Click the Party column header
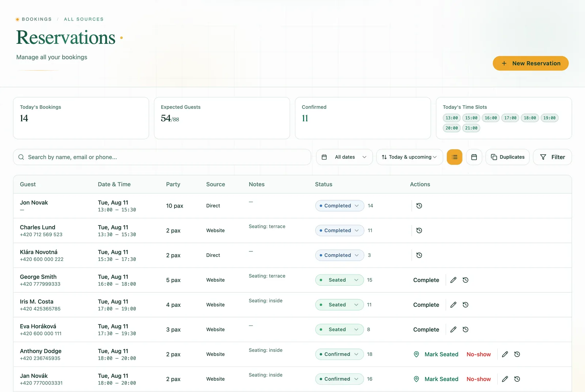This screenshot has width=585, height=392. coord(173,184)
